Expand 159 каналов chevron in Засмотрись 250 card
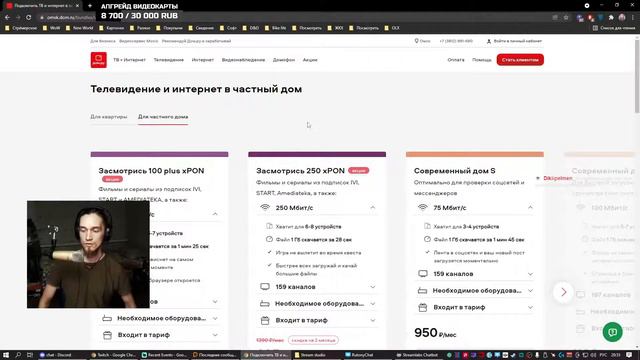Viewport: 640px width, 360px height. pyautogui.click(x=372, y=287)
